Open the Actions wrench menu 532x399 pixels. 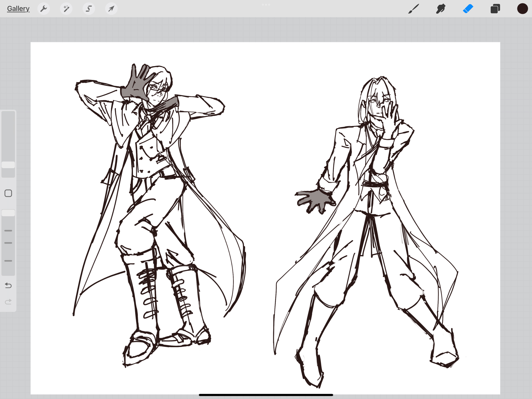tap(44, 9)
